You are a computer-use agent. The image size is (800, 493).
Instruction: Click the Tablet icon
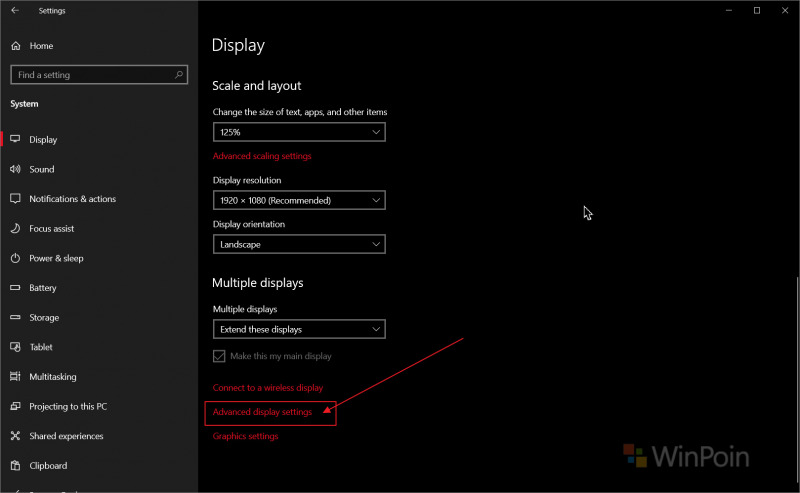point(15,347)
